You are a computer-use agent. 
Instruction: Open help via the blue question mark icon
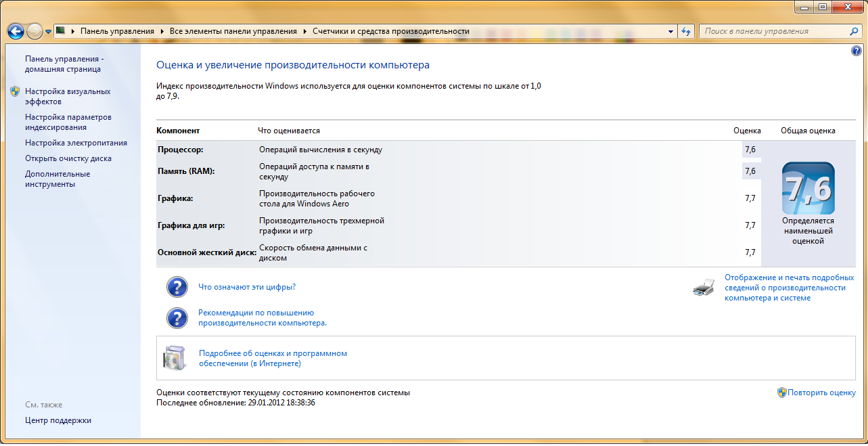pyautogui.click(x=856, y=51)
